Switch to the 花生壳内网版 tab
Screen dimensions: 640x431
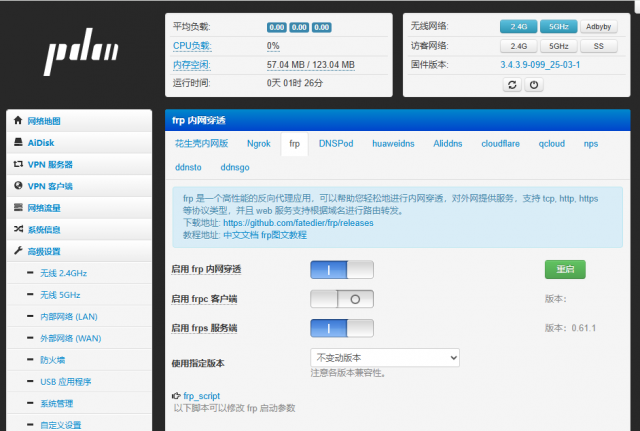pyautogui.click(x=201, y=143)
